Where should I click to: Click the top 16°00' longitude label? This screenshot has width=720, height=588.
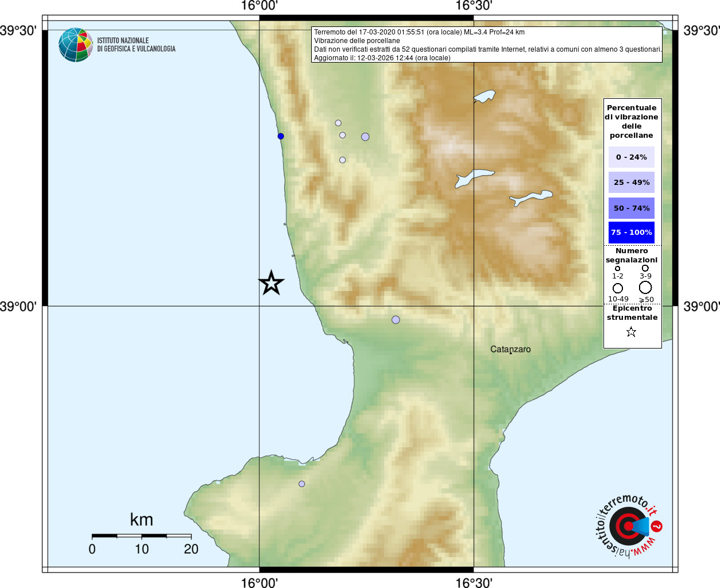[259, 6]
